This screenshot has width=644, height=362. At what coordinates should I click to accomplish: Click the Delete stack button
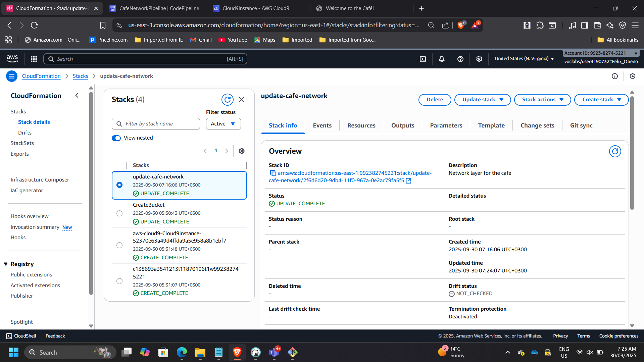pyautogui.click(x=435, y=100)
